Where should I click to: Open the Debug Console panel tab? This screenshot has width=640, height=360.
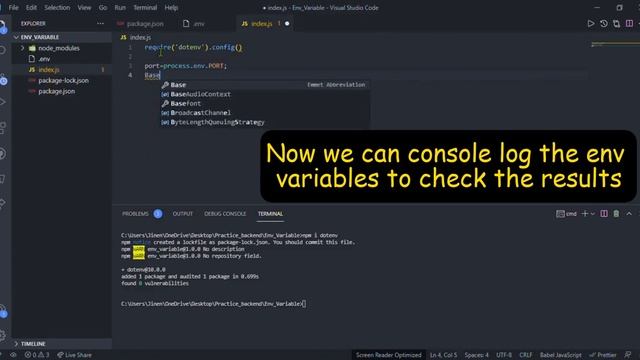click(x=225, y=214)
